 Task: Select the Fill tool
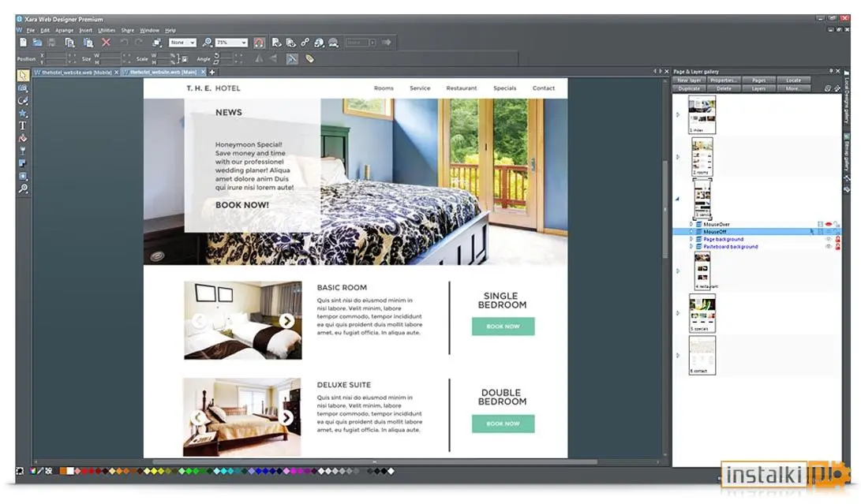coord(23,138)
